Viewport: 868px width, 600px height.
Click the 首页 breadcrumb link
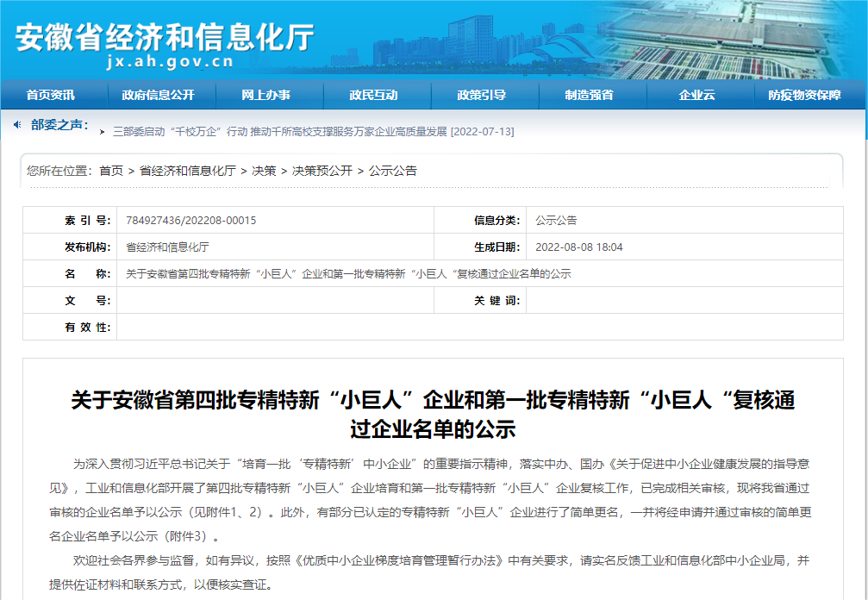111,171
